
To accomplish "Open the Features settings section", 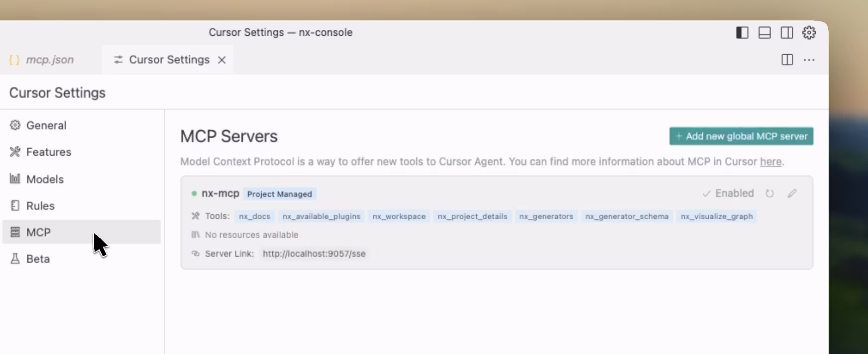I will click(x=48, y=152).
